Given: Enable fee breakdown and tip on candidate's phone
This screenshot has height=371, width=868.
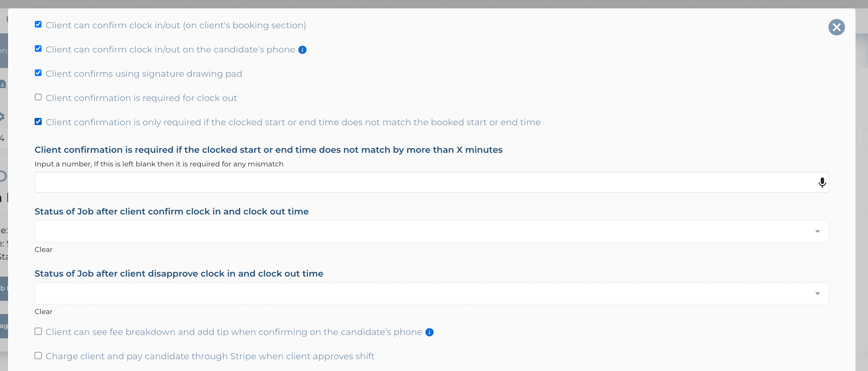Looking at the screenshot, I should (x=38, y=331).
